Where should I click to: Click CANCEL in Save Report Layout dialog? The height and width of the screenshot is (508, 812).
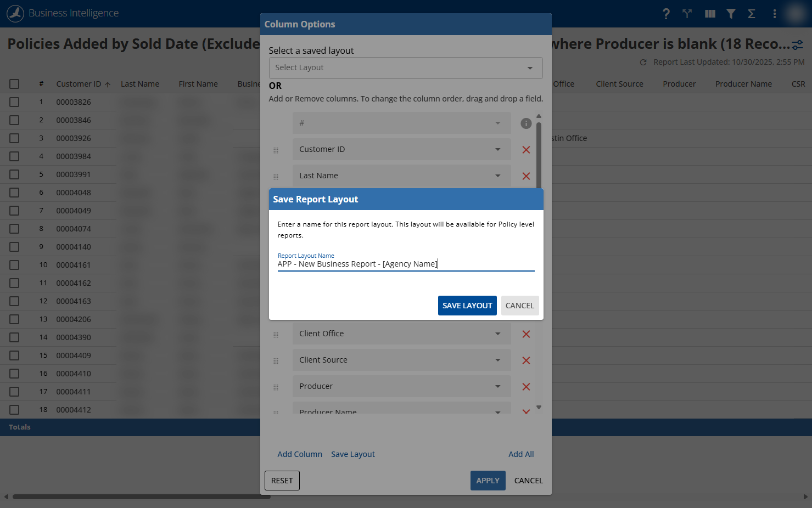click(x=520, y=306)
